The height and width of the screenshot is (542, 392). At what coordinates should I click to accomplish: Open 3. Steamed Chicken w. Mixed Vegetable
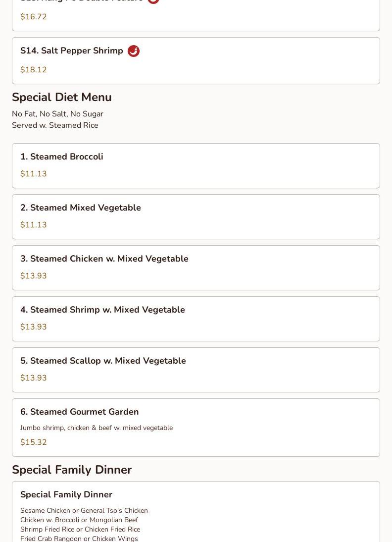(196, 268)
